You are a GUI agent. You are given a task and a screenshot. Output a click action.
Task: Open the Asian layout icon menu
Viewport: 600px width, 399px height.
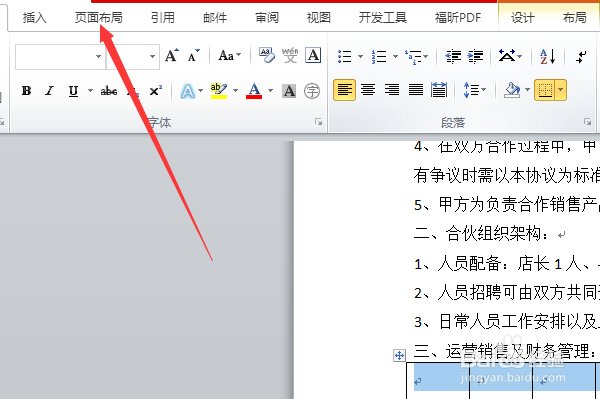click(x=510, y=57)
